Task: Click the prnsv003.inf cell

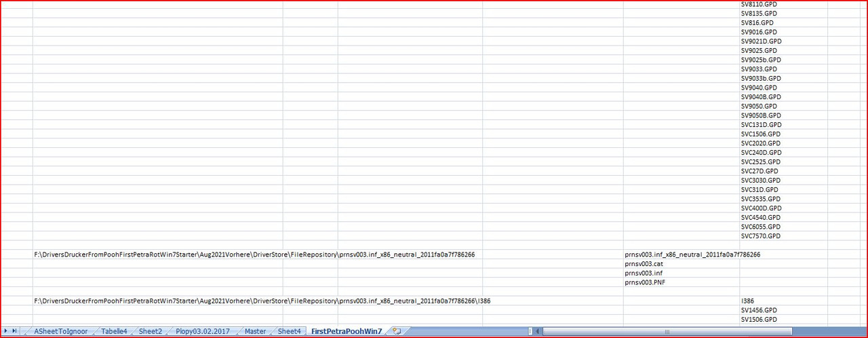Action: (x=682, y=273)
